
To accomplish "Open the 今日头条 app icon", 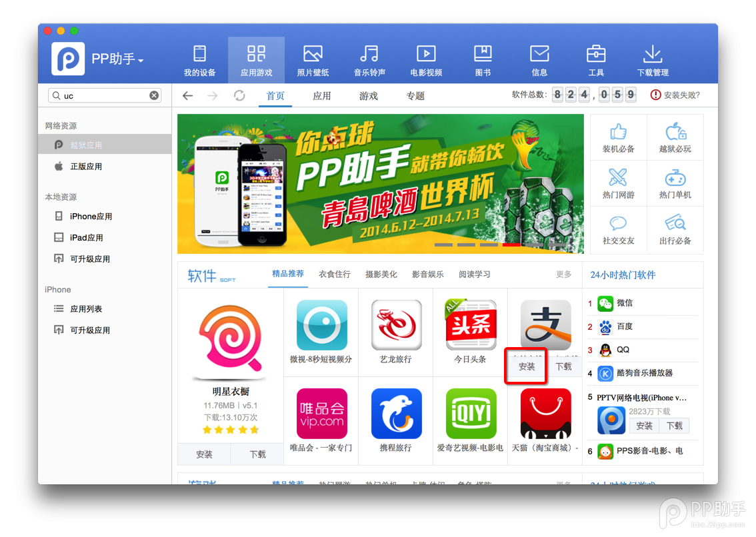I will 471,325.
